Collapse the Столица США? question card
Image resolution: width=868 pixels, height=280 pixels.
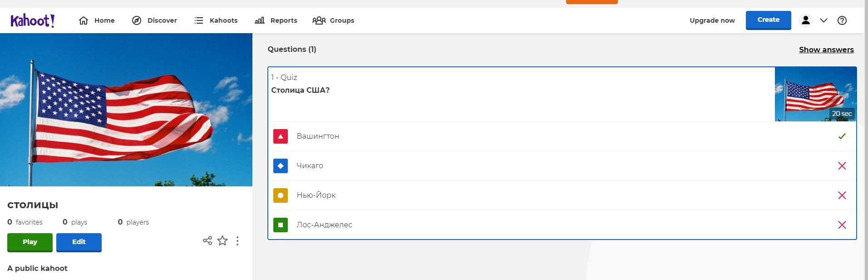tap(521, 95)
